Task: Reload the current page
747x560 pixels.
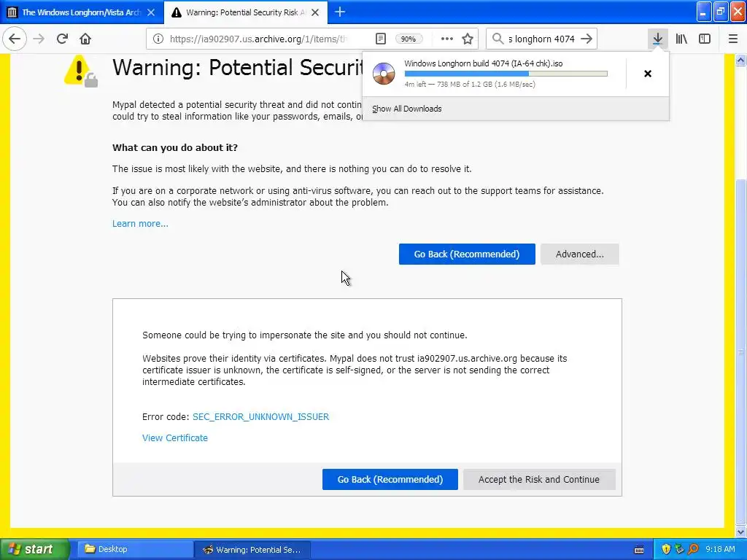Action: 62,39
